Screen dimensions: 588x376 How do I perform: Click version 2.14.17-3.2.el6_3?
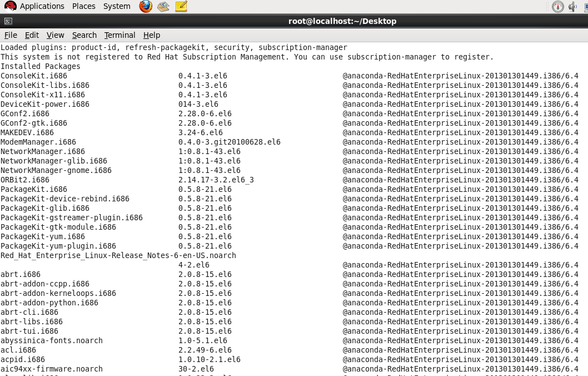216,180
